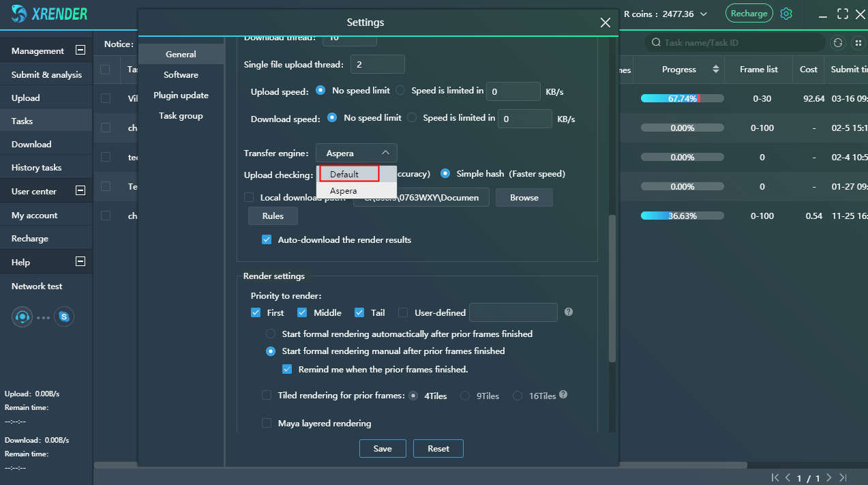Viewport: 868px width, 485px height.
Task: Open the Plugin update tab
Action: pyautogui.click(x=181, y=95)
